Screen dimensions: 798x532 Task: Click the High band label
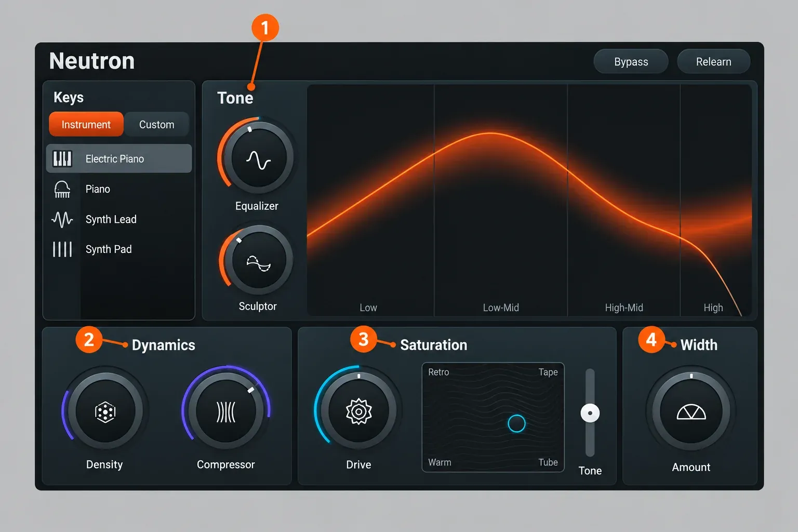tap(713, 308)
